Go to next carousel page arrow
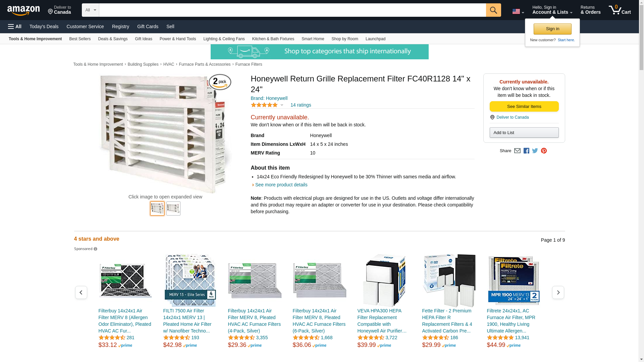The image size is (644, 362). click(558, 293)
